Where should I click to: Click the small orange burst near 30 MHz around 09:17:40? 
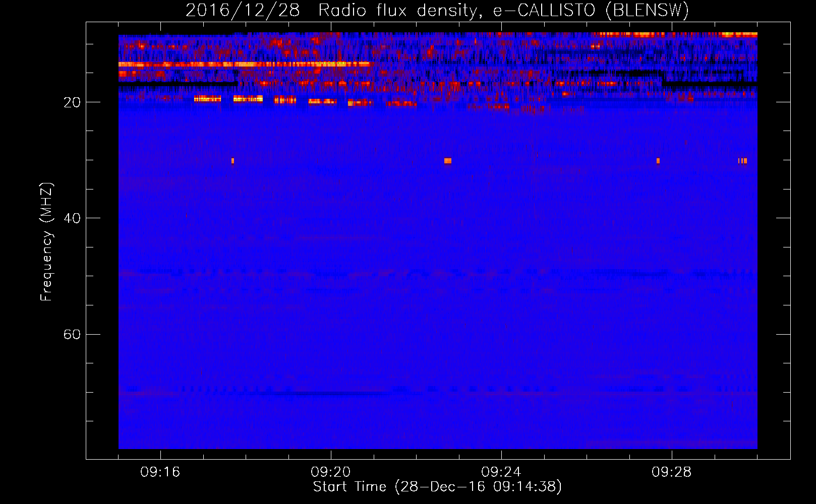point(232,161)
